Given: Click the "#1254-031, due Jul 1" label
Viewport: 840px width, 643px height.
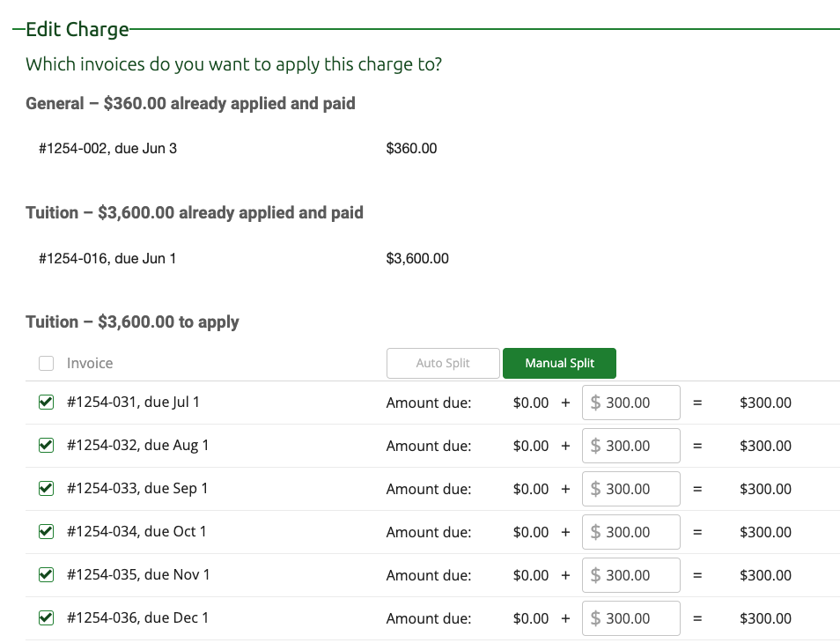Looking at the screenshot, I should point(133,402).
